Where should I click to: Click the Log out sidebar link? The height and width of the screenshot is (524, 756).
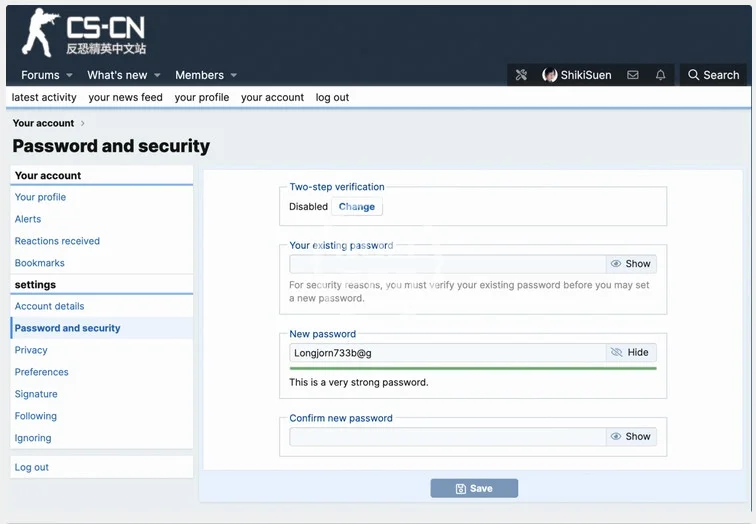click(x=32, y=467)
